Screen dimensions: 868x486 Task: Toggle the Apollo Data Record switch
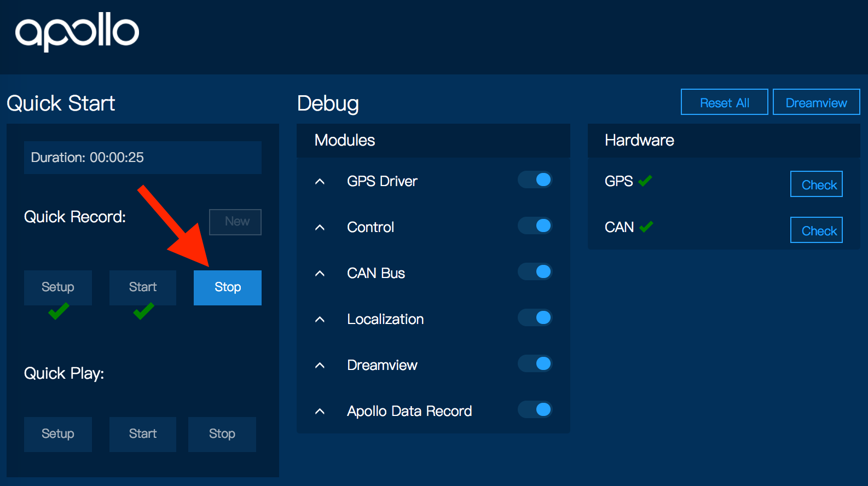(535, 409)
